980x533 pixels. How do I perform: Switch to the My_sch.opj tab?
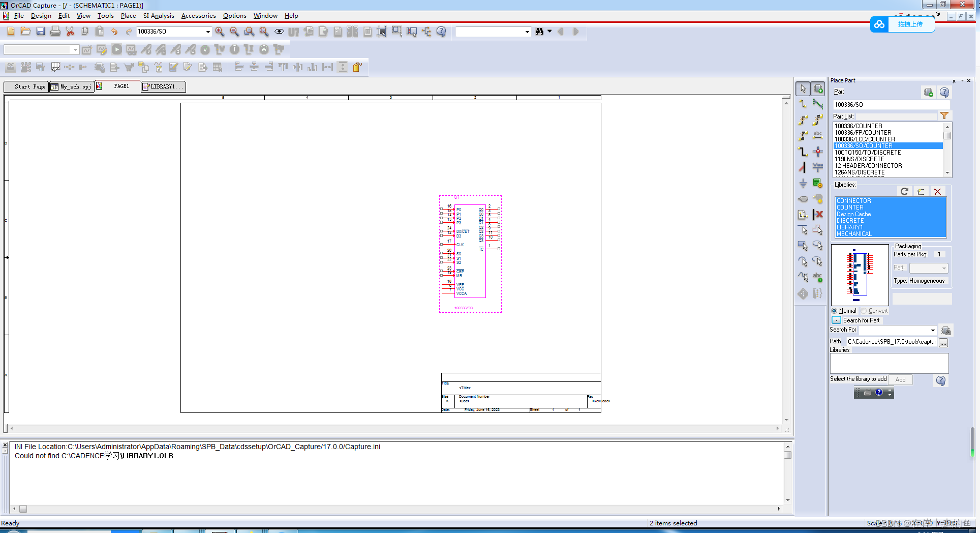tap(71, 86)
